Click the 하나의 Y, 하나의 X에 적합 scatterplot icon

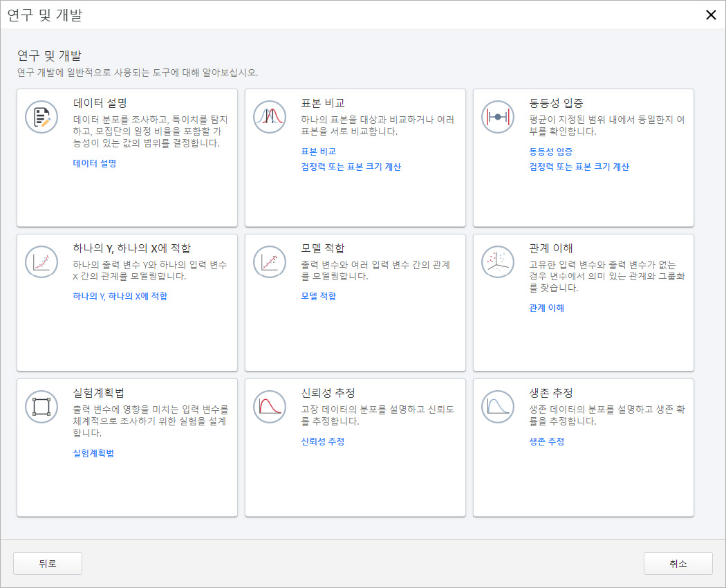tap(41, 261)
